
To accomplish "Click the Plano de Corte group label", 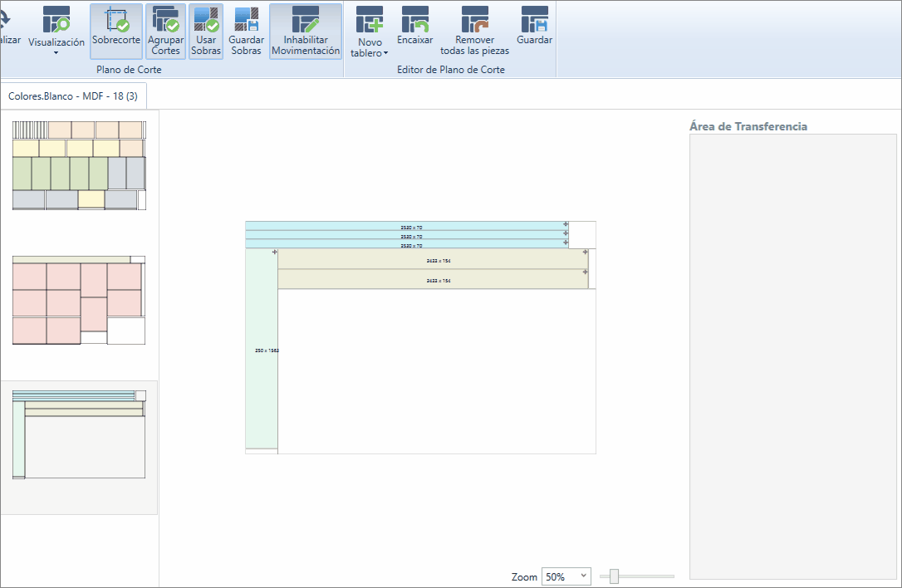I will (129, 70).
